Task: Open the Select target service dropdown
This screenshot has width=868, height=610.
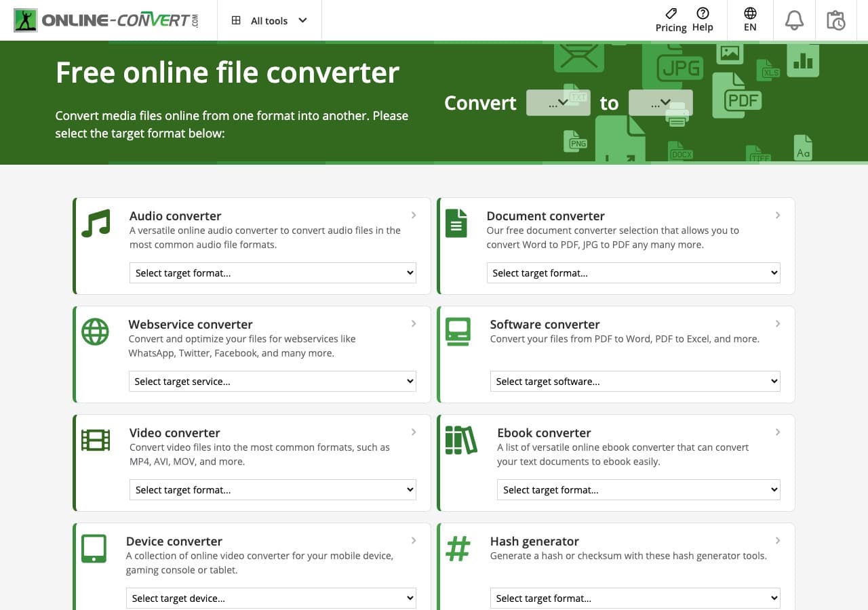Action: point(272,381)
